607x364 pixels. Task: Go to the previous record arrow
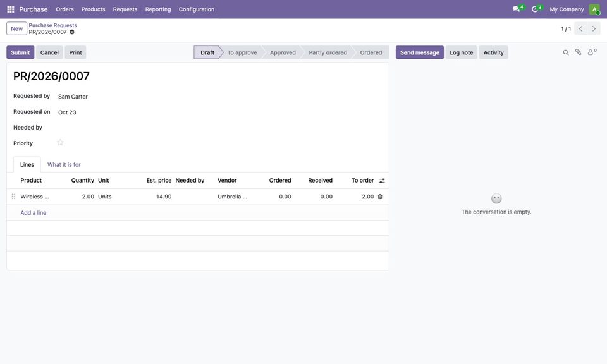click(580, 28)
